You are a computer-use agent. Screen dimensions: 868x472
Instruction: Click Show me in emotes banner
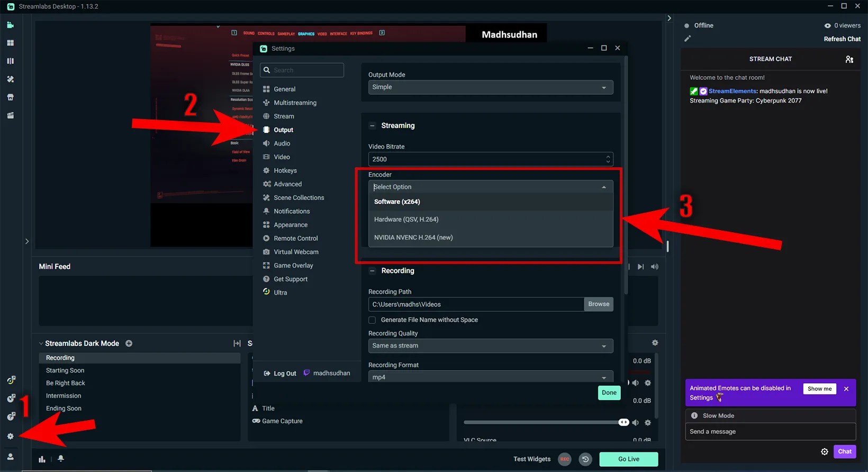coord(819,389)
